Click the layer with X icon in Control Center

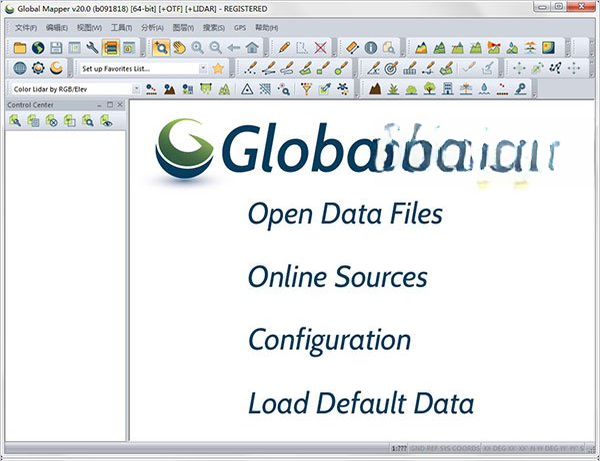click(x=51, y=121)
